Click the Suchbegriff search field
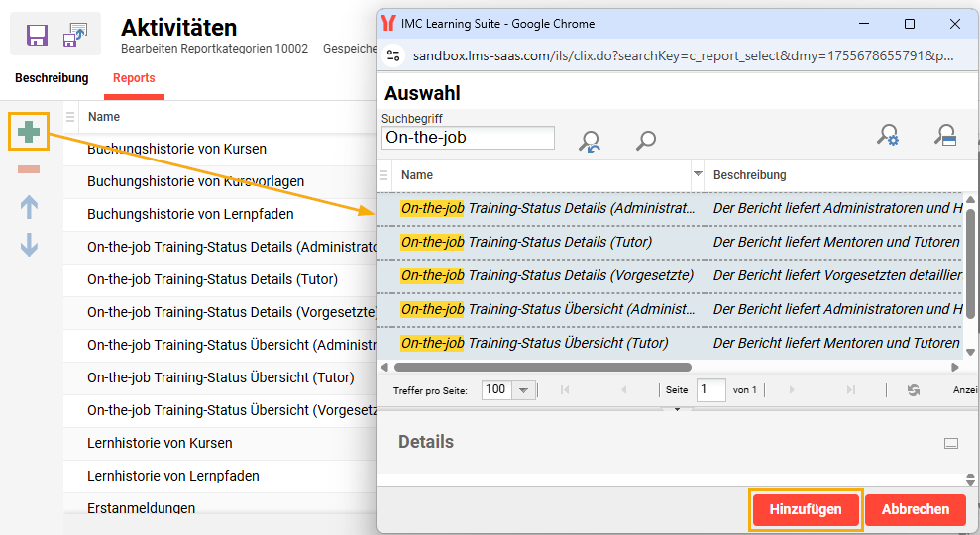980x535 pixels. 468,138
